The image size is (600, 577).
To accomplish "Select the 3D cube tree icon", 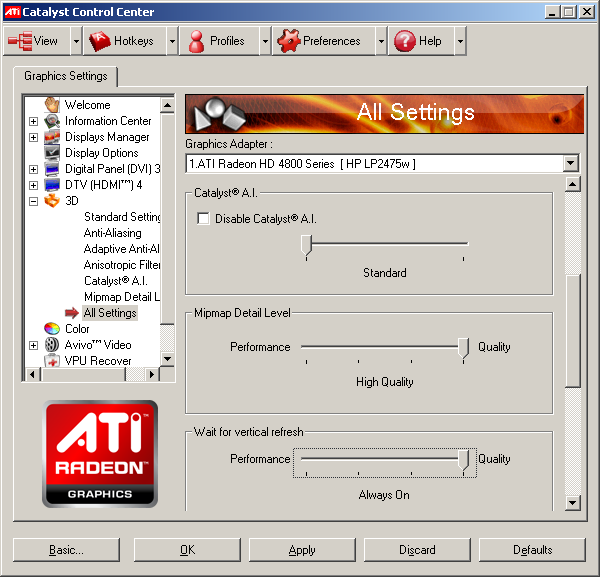I will point(52,201).
